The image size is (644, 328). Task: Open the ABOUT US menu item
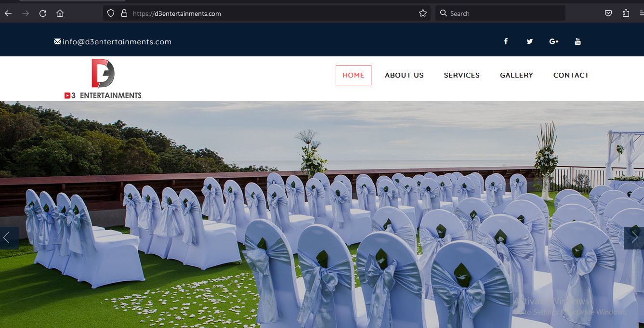pyautogui.click(x=404, y=75)
